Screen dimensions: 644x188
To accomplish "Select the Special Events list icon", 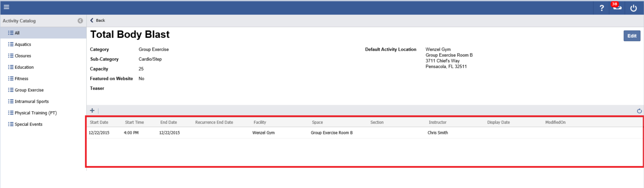I will 11,124.
